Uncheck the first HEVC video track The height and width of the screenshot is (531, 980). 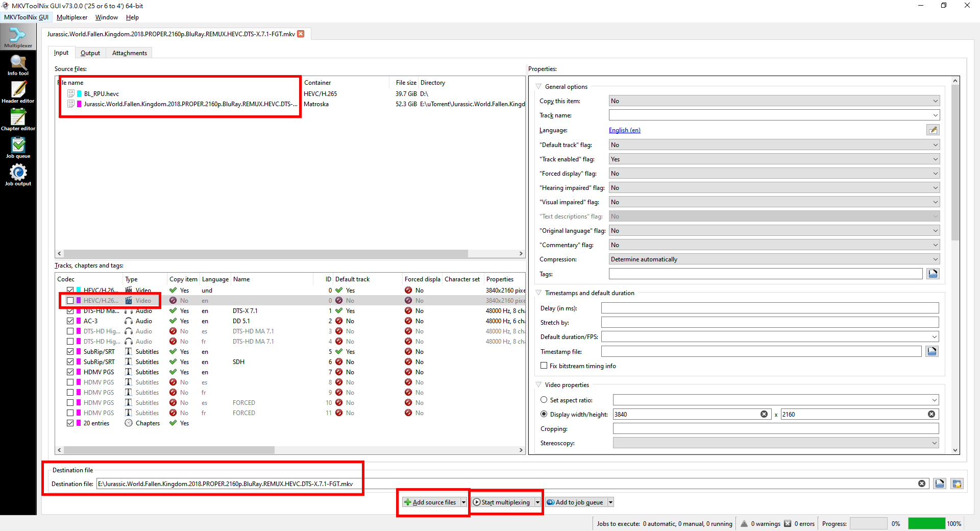click(70, 290)
